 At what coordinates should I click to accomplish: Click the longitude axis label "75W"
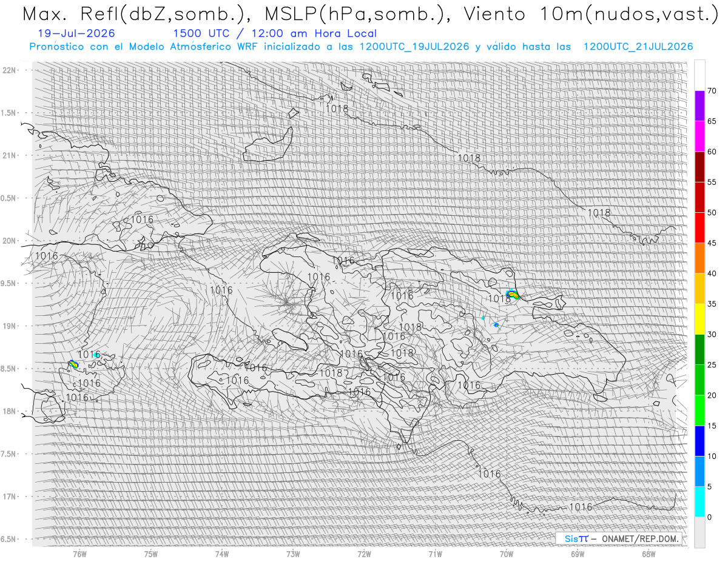(x=151, y=554)
